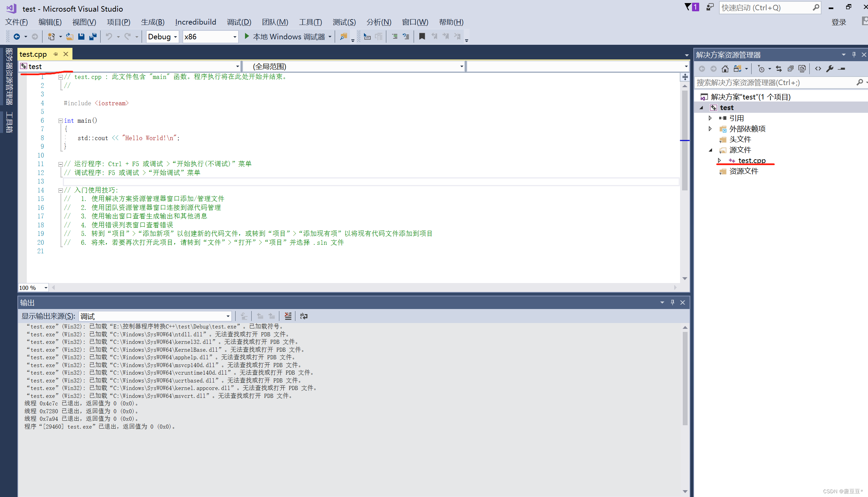Open Find in Files toolbar icon
Image resolution: width=868 pixels, height=497 pixels.
click(343, 37)
